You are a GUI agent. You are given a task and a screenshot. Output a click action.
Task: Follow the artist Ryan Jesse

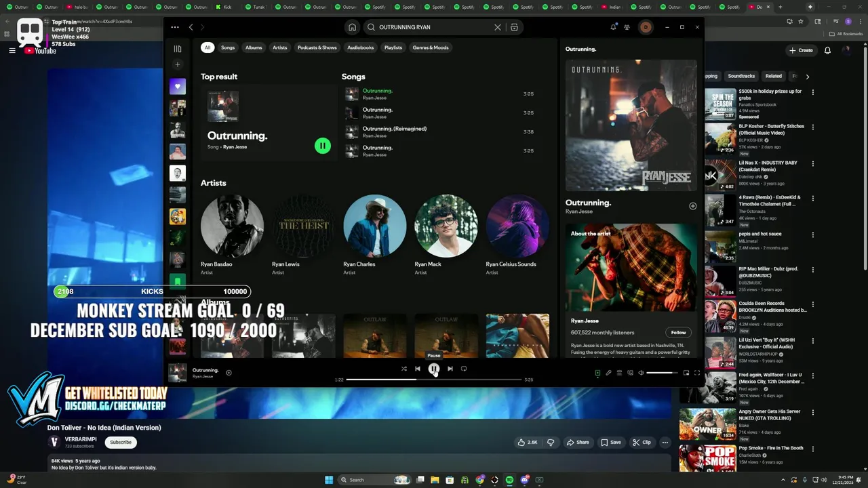(x=678, y=332)
